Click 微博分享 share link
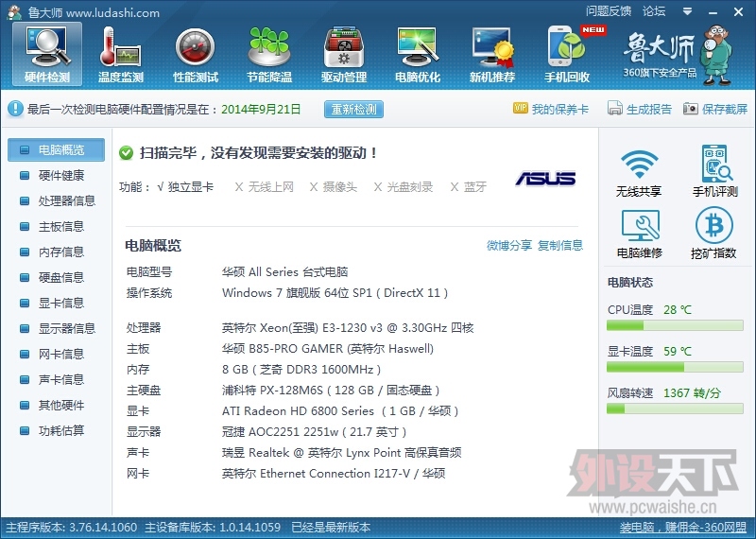 coord(509,245)
